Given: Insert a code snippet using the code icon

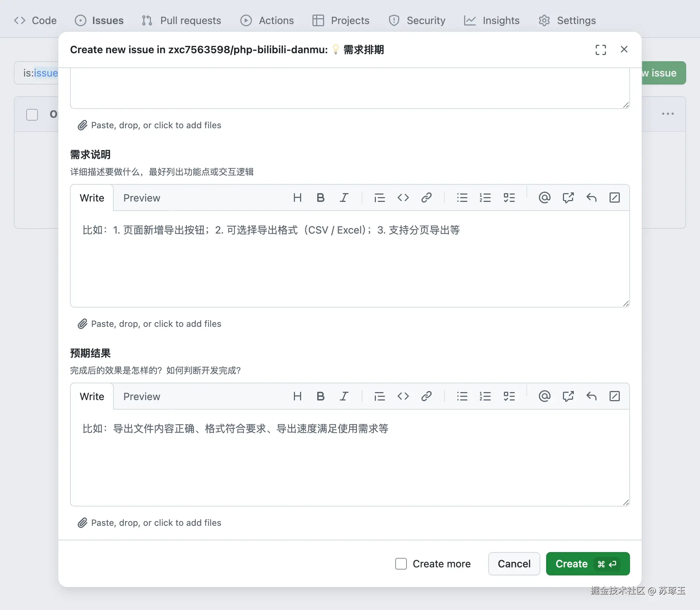Looking at the screenshot, I should pos(403,198).
